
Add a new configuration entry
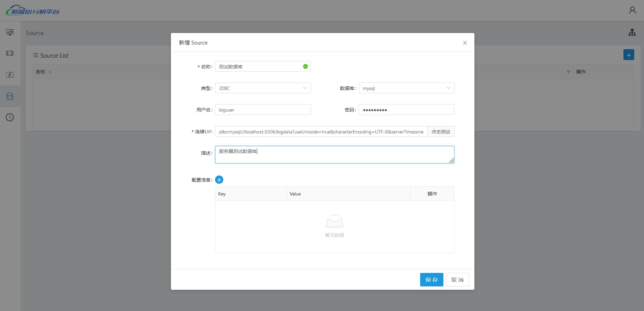219,180
